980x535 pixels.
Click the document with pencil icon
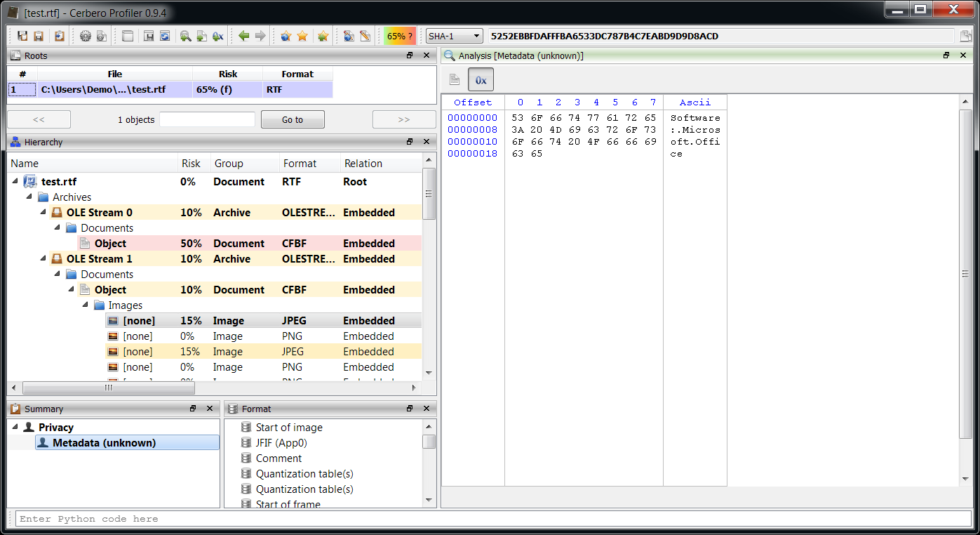(365, 36)
